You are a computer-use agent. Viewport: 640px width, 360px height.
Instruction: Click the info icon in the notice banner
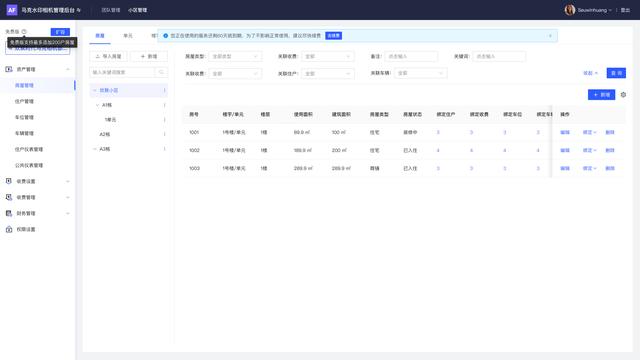tap(166, 36)
